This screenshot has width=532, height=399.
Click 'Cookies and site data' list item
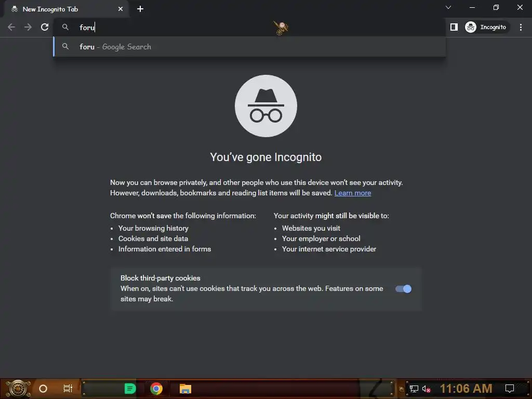(153, 238)
